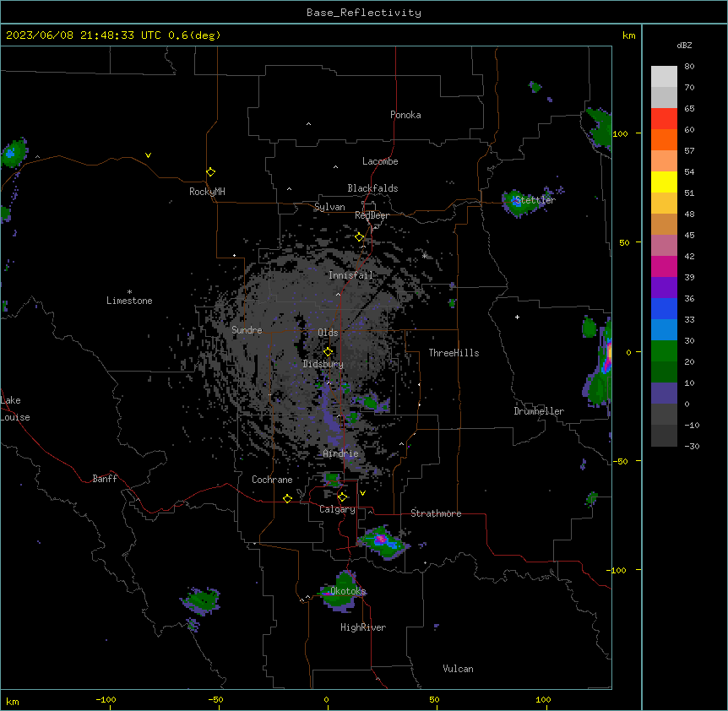The width and height of the screenshot is (728, 711).
Task: Click the green echo over Okotoks
Action: (x=343, y=592)
